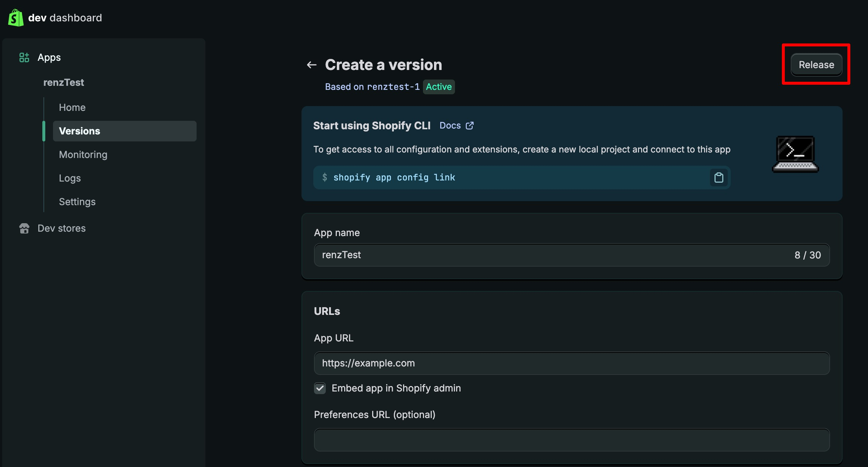Open the Docs link

450,126
